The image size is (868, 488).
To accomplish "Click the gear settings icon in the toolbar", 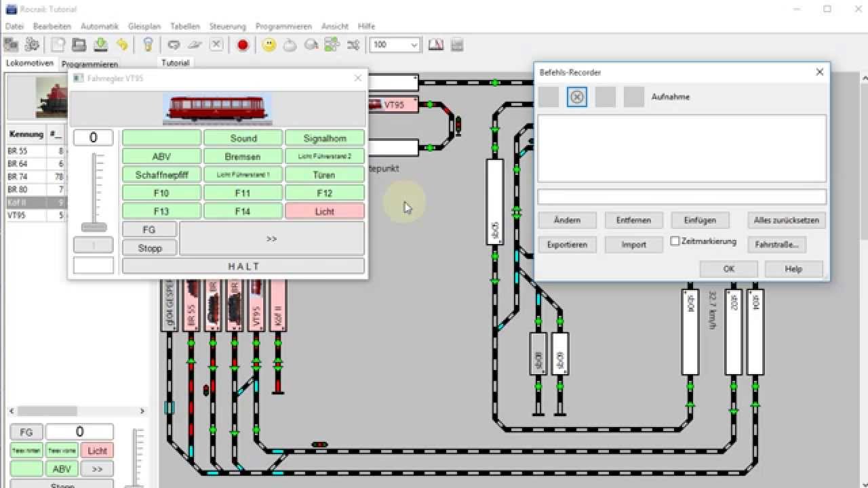I will [x=32, y=45].
